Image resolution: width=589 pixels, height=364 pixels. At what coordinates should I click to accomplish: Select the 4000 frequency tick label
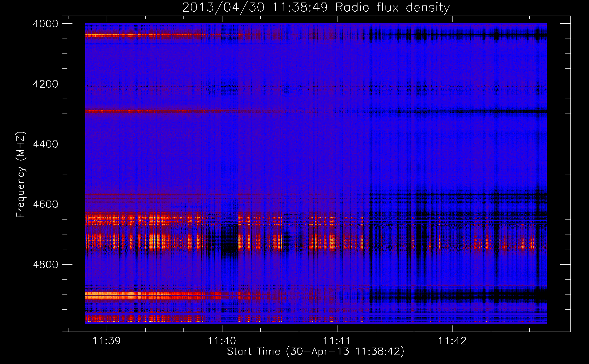tap(46, 24)
